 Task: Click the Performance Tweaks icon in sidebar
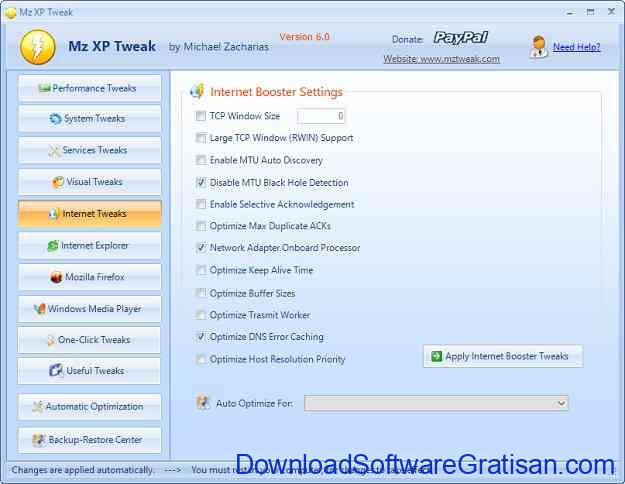point(45,88)
